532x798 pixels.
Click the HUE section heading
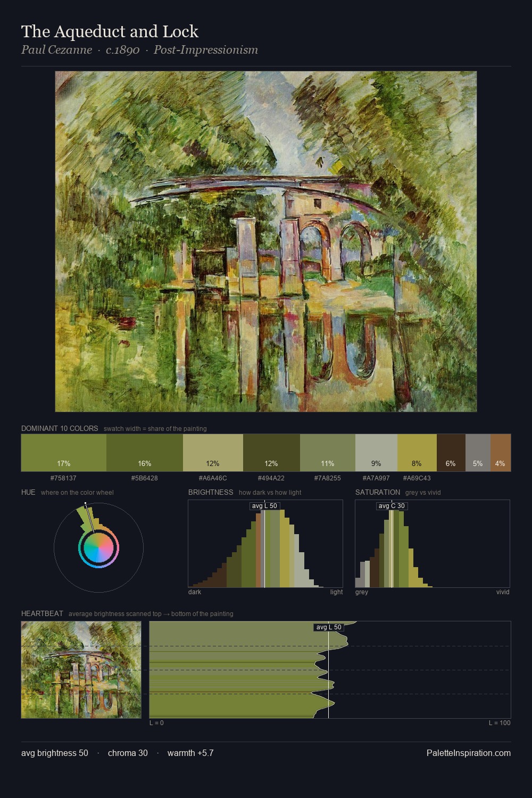coord(28,492)
